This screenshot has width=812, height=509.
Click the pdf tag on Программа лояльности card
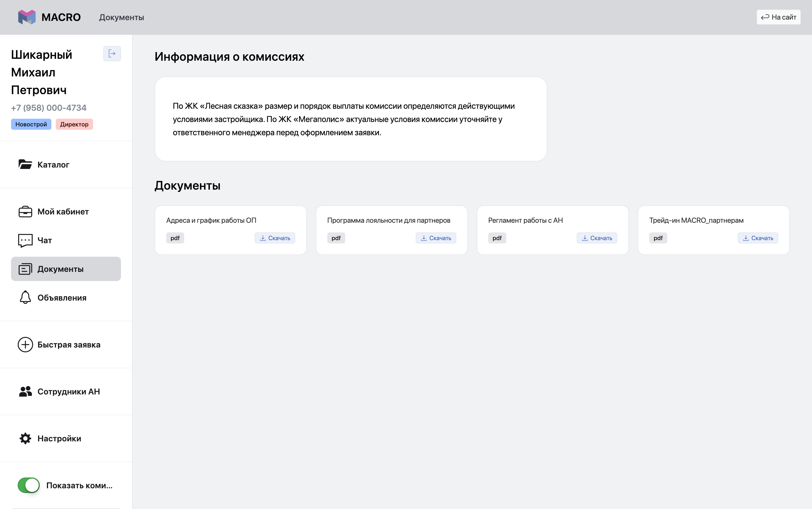pos(336,238)
